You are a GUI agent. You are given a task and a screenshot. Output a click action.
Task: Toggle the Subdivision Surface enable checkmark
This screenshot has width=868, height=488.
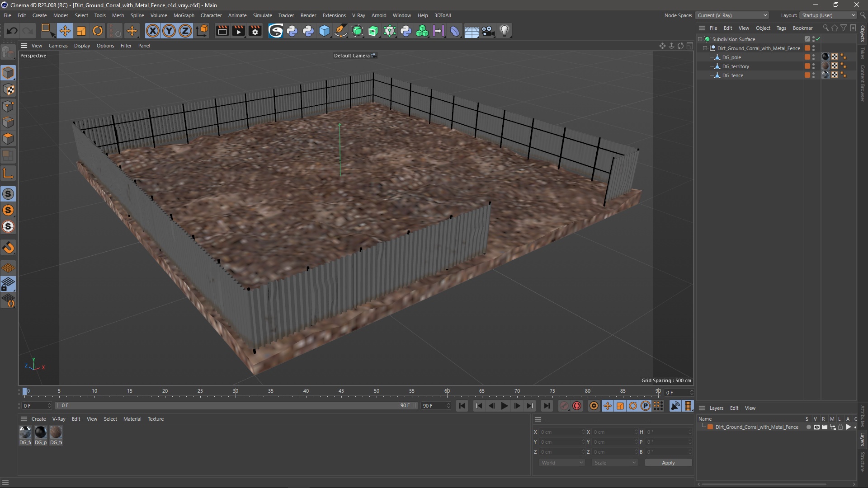tap(818, 39)
